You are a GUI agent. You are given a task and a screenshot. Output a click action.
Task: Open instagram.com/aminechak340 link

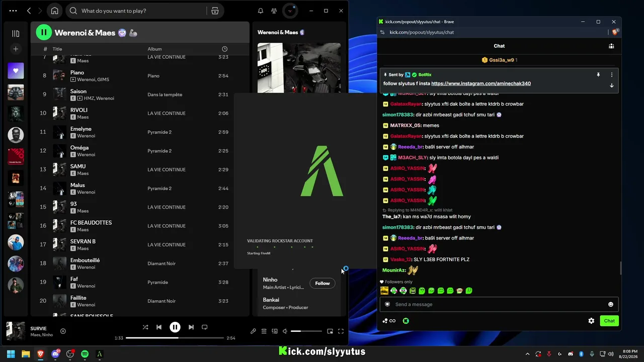click(x=481, y=83)
